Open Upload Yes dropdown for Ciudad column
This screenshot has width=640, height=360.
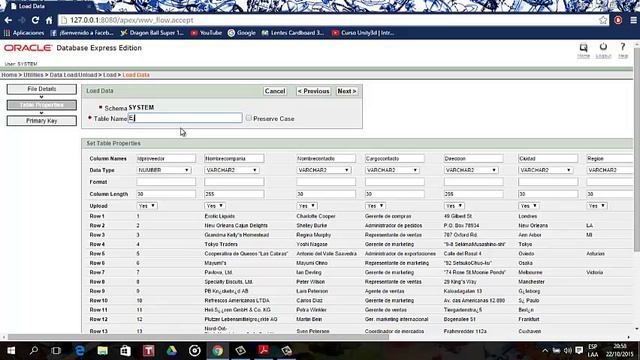coord(529,206)
